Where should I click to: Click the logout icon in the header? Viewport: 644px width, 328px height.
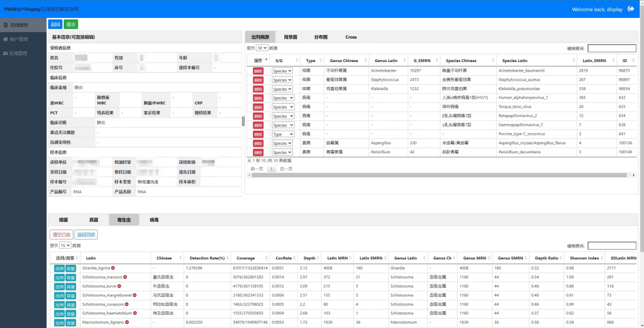tap(631, 9)
